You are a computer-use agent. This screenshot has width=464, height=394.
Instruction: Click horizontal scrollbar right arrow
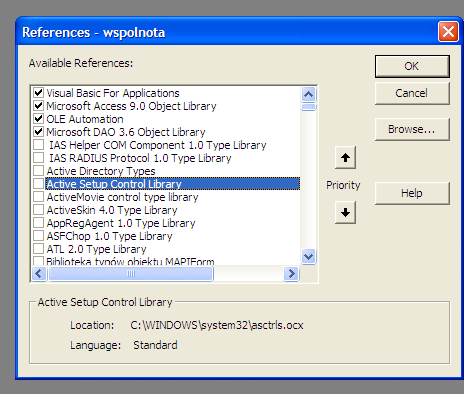292,274
